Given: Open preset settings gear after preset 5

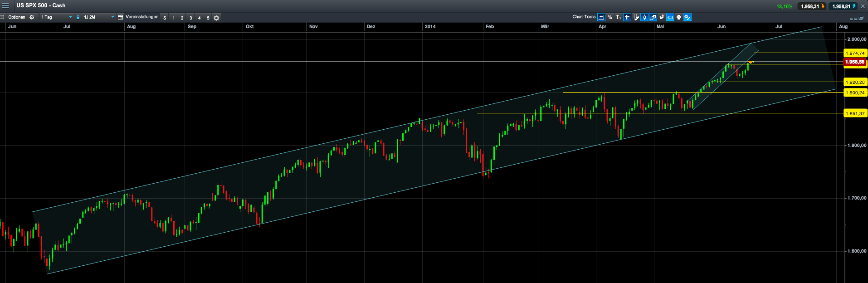Looking at the screenshot, I should click(216, 18).
